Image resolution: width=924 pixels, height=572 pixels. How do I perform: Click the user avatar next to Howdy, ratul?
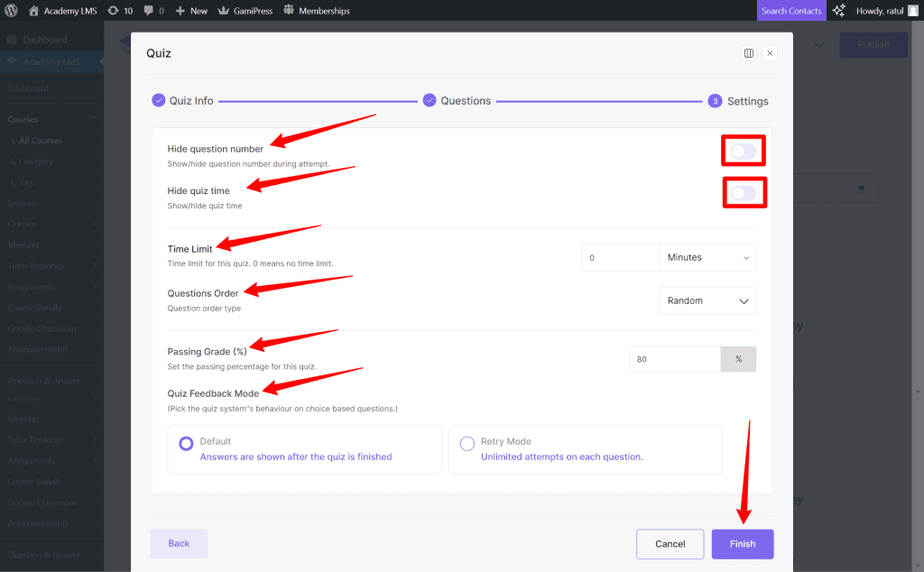(x=912, y=11)
